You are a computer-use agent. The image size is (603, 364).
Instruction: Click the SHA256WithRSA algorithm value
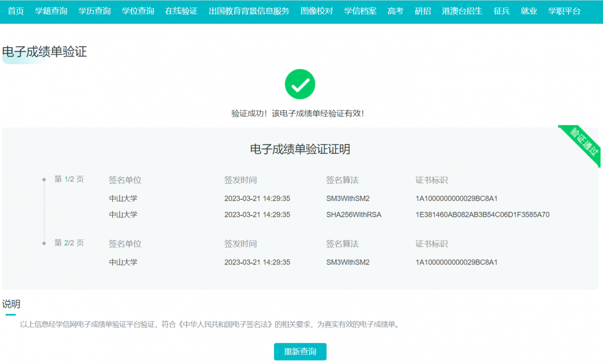pos(354,214)
